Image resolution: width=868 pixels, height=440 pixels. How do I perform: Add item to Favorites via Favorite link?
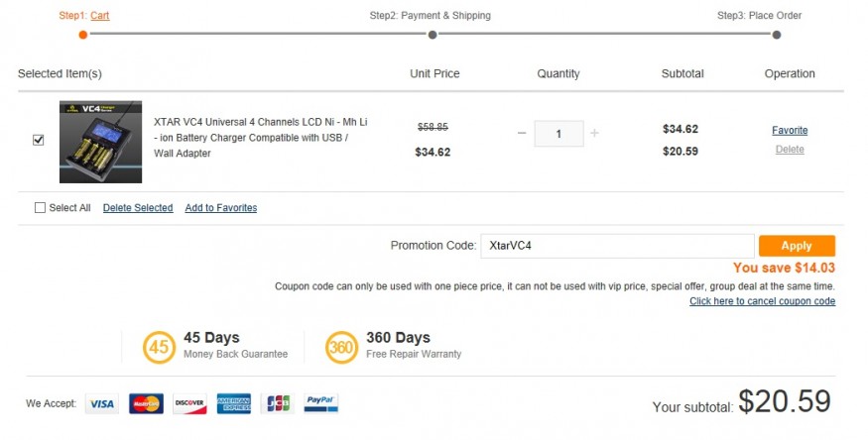click(790, 131)
